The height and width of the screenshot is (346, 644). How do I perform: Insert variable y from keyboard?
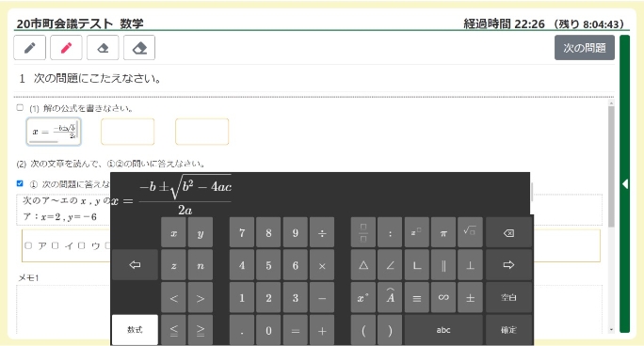coord(201,233)
